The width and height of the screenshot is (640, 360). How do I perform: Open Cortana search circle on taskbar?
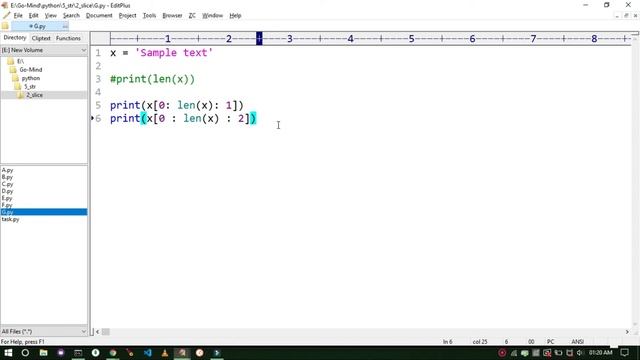pos(25,353)
